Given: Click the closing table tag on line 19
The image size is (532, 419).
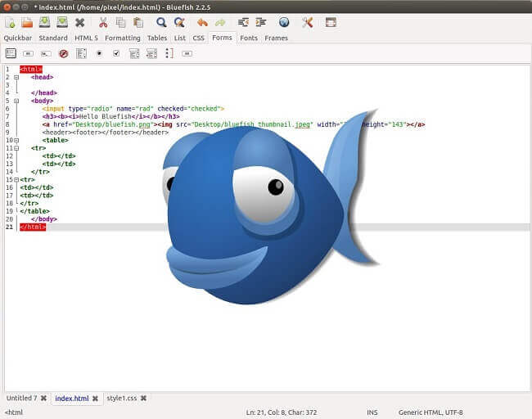Looking at the screenshot, I should point(34,211).
